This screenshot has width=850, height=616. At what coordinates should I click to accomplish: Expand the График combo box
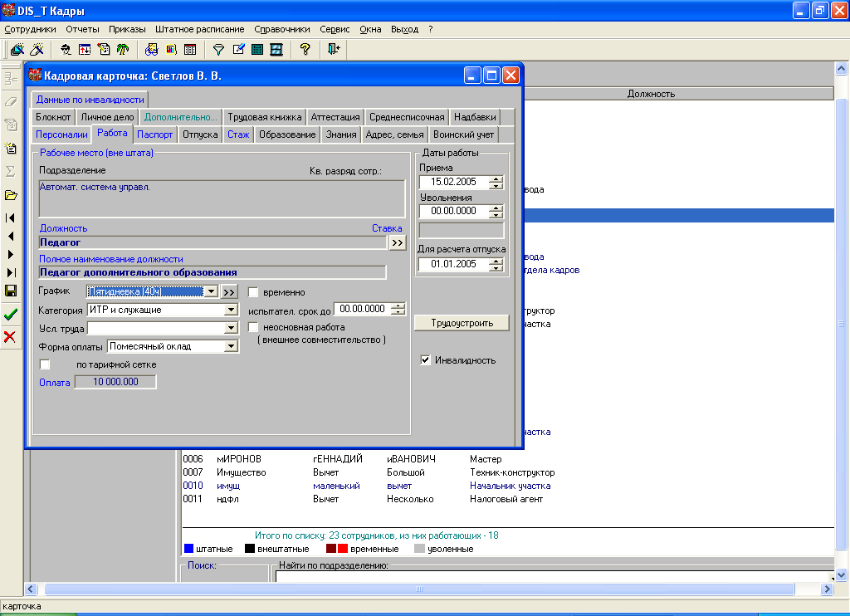point(211,292)
